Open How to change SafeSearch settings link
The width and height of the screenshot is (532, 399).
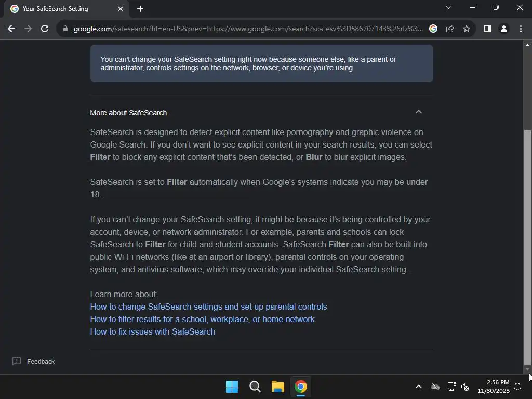click(209, 307)
